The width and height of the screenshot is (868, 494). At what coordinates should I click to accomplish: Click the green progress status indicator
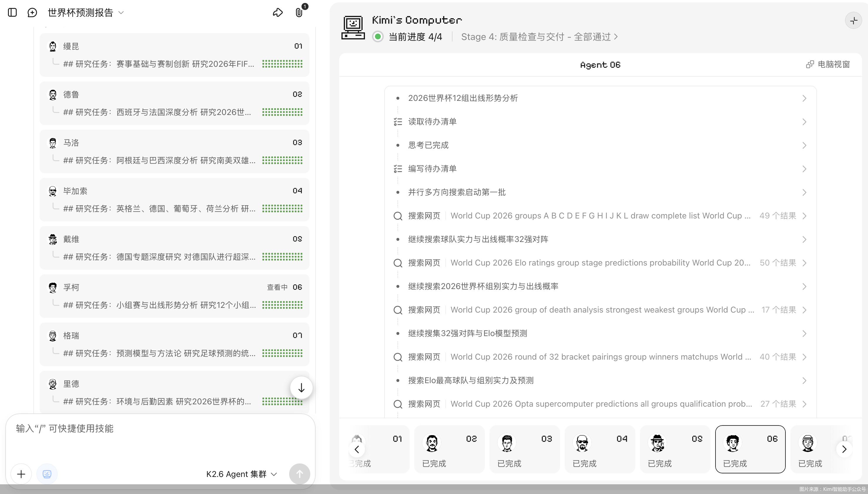(378, 37)
